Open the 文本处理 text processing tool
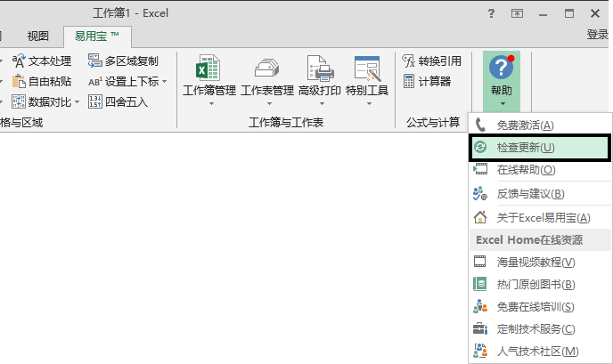The height and width of the screenshot is (364, 613). 42,61
